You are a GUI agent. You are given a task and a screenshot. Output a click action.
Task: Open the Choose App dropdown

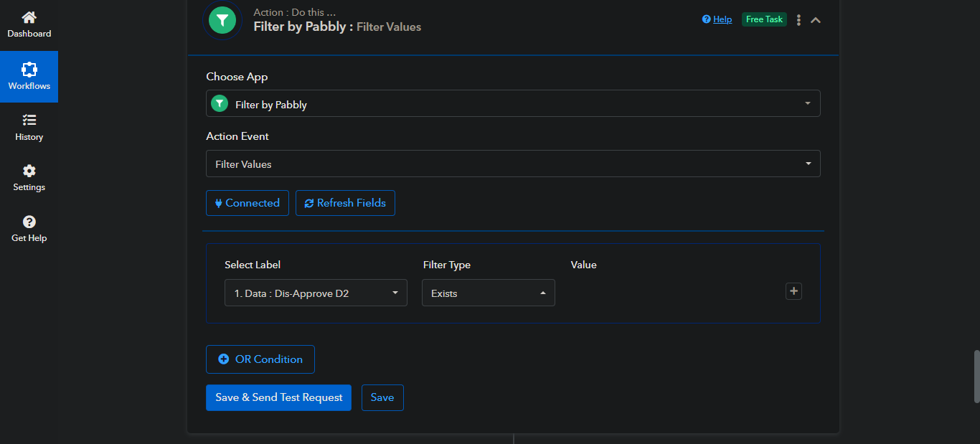click(513, 103)
